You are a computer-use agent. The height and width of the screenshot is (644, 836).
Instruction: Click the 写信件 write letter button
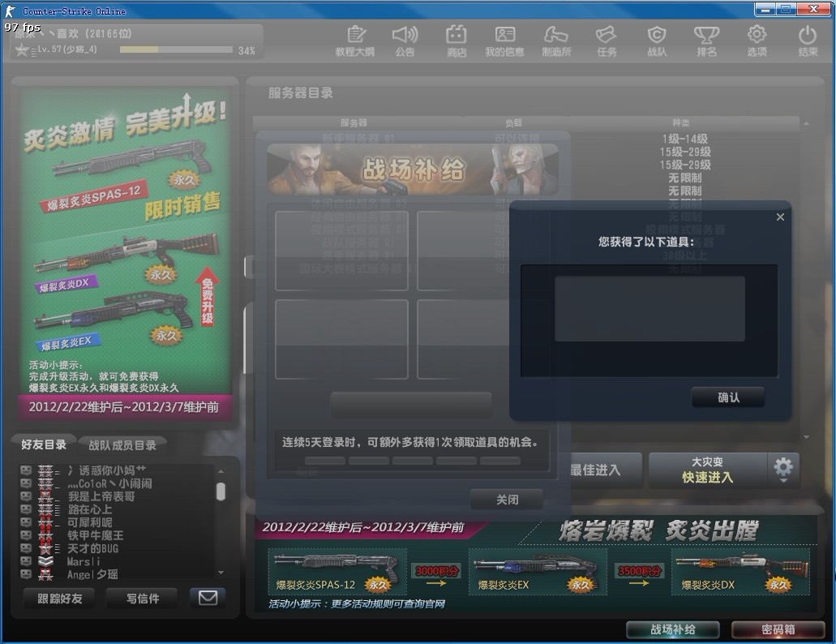[x=143, y=598]
